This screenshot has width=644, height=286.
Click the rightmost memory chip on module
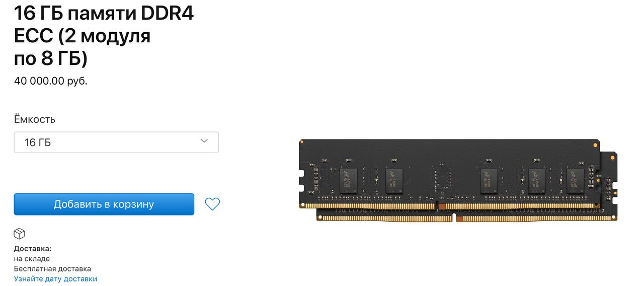point(576,181)
